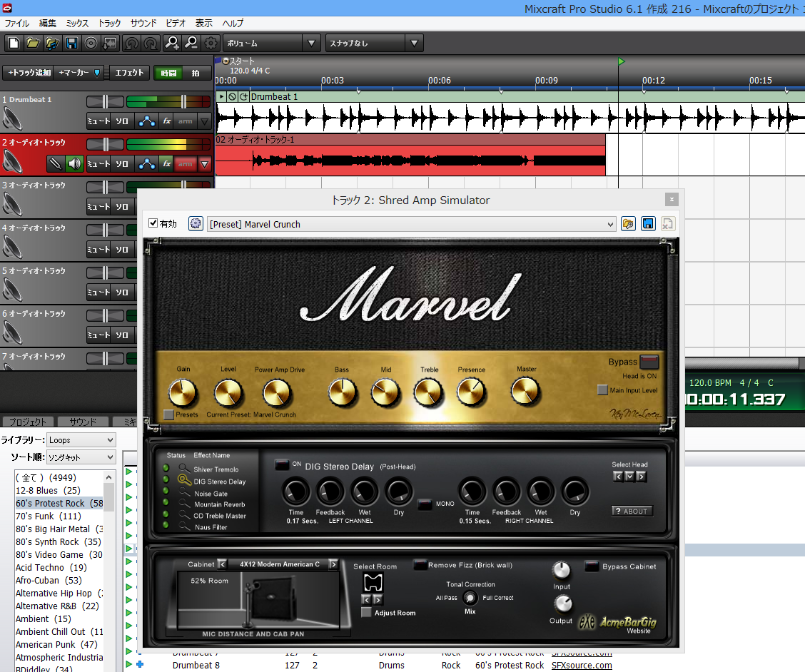
Task: Click the mute-clip icon on Drumbeat 1 clip
Action: pos(232,96)
